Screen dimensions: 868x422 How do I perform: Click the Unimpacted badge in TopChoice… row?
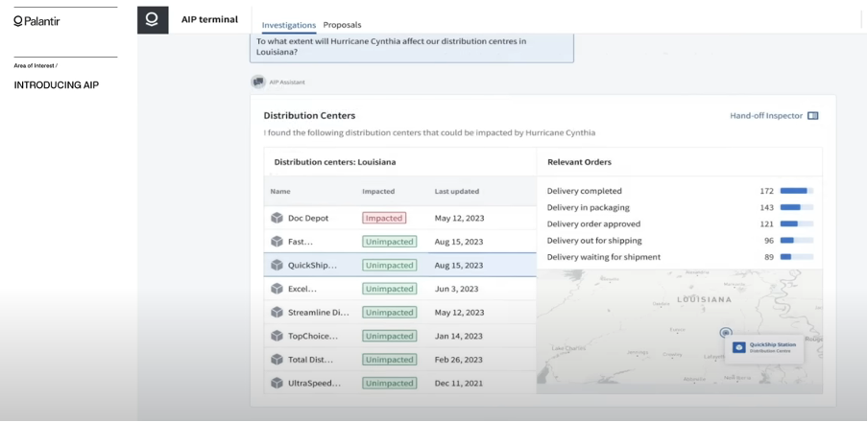[390, 336]
